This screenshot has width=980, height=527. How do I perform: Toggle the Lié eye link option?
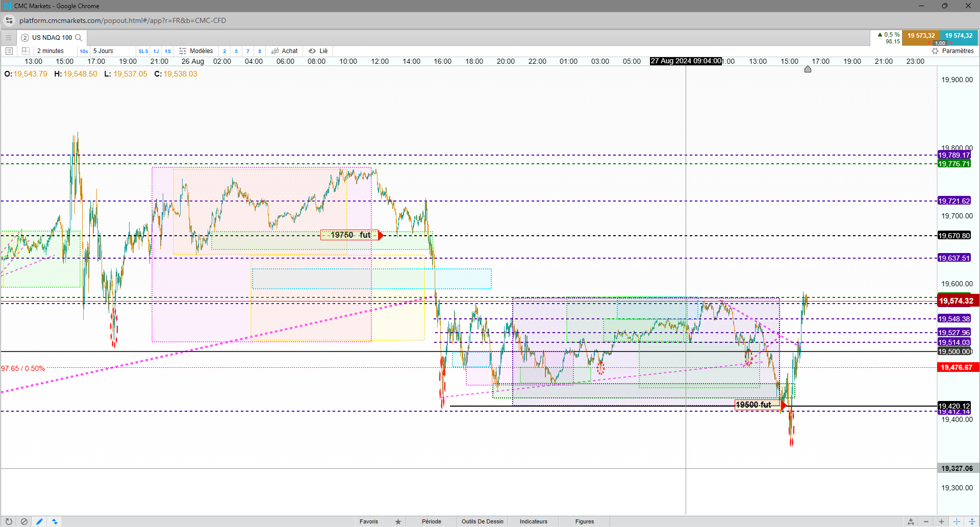click(x=318, y=51)
